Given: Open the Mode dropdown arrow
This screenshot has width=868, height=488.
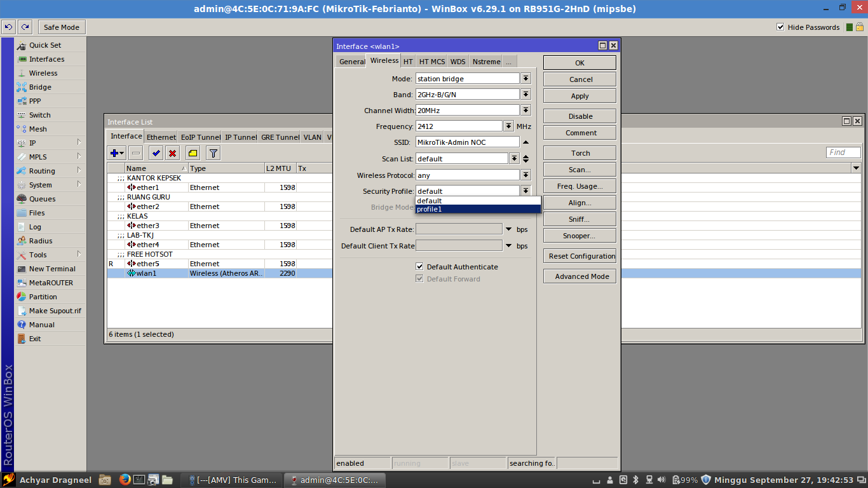Looking at the screenshot, I should [526, 78].
